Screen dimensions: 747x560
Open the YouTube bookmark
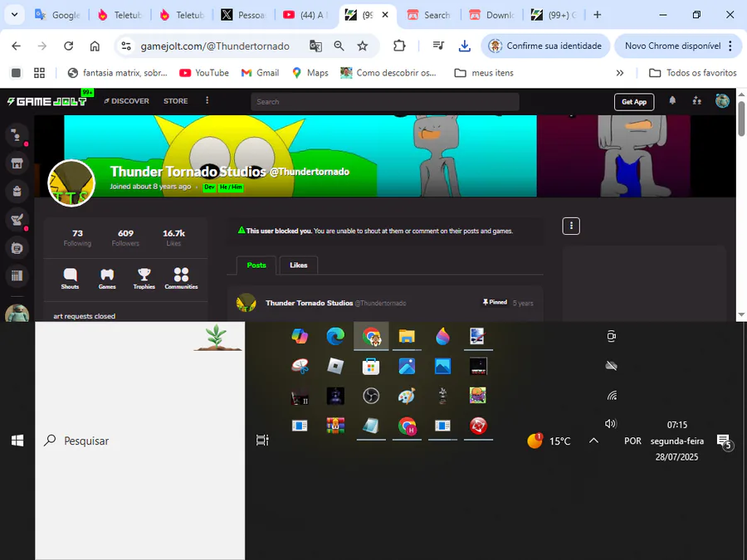(x=204, y=73)
